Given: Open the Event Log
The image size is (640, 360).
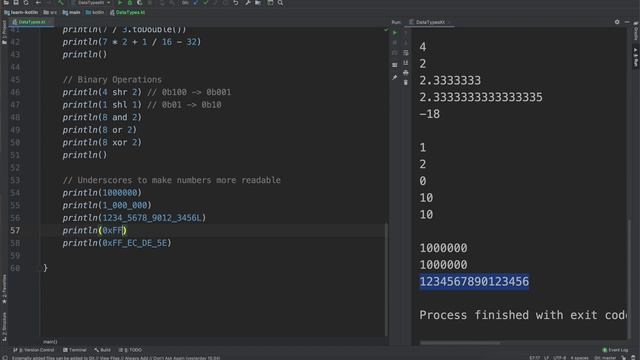Looking at the screenshot, I should pos(616,350).
